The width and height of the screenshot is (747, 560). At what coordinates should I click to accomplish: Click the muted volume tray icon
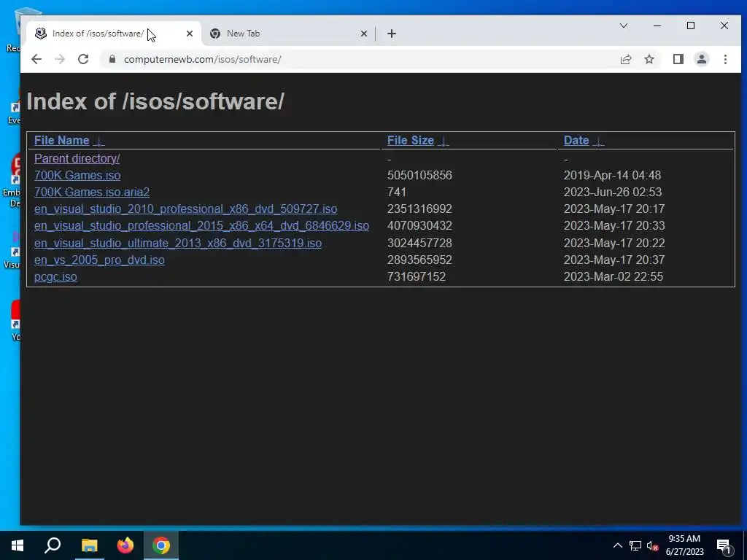(652, 545)
